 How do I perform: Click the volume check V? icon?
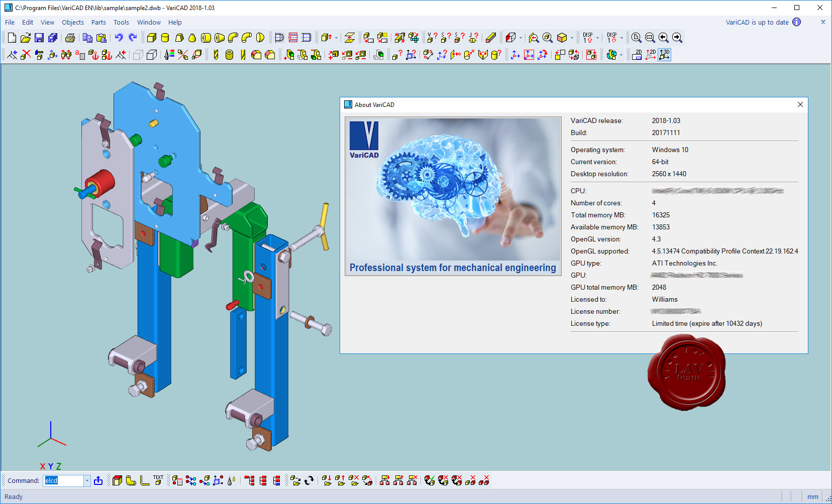click(432, 38)
